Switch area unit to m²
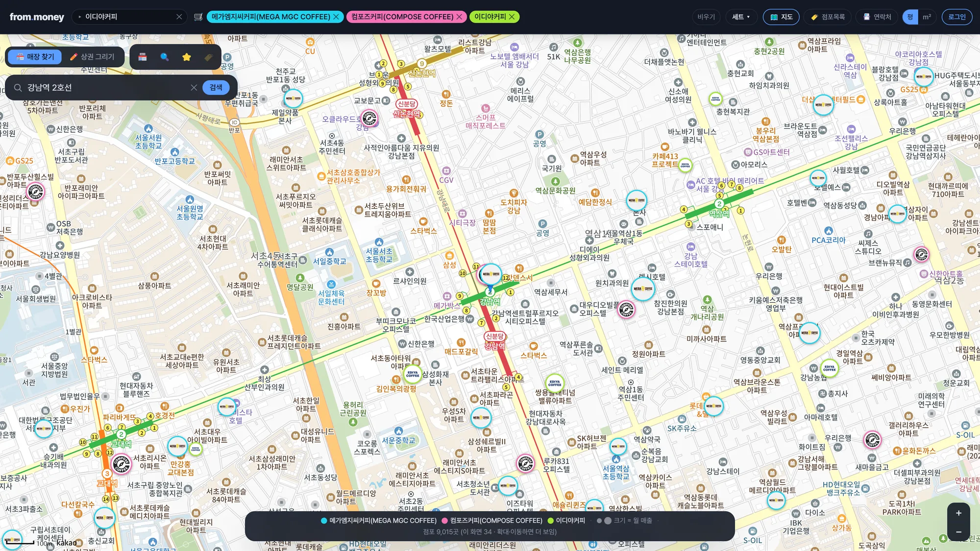 (x=927, y=17)
